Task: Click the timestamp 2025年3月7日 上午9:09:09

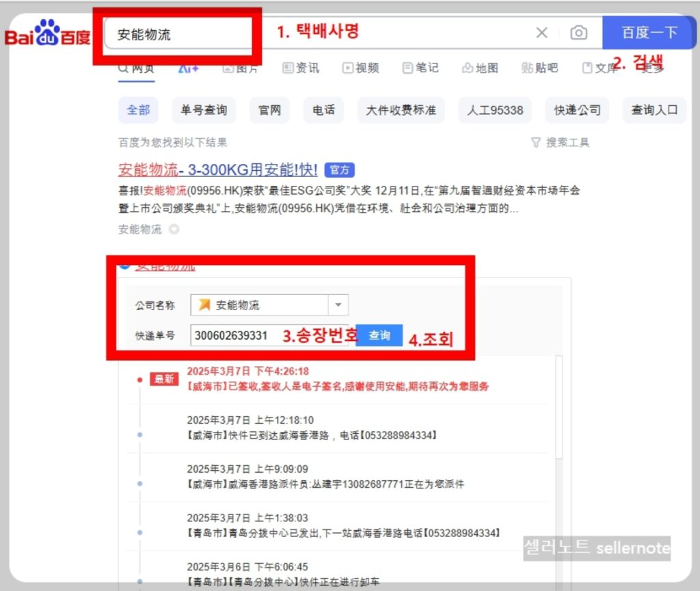Action: [247, 469]
